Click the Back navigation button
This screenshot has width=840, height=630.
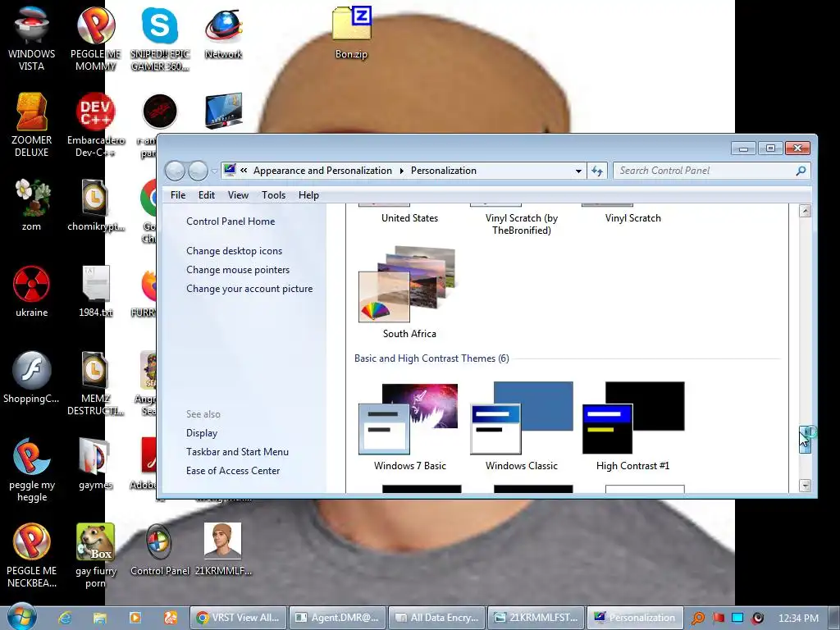(x=176, y=171)
